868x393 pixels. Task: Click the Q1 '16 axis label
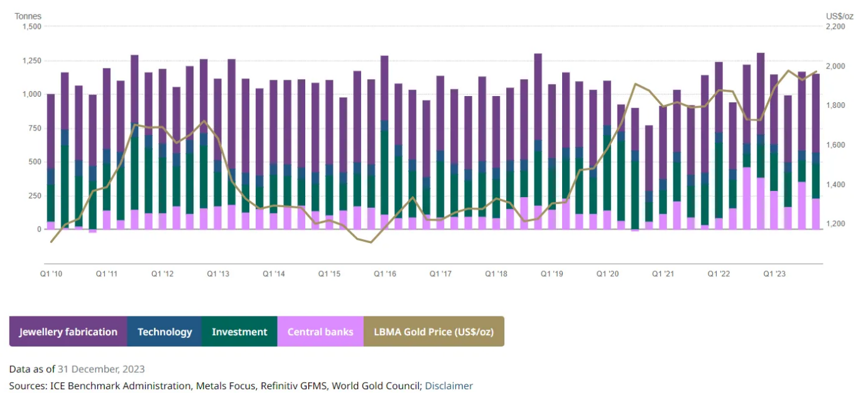coord(385,274)
